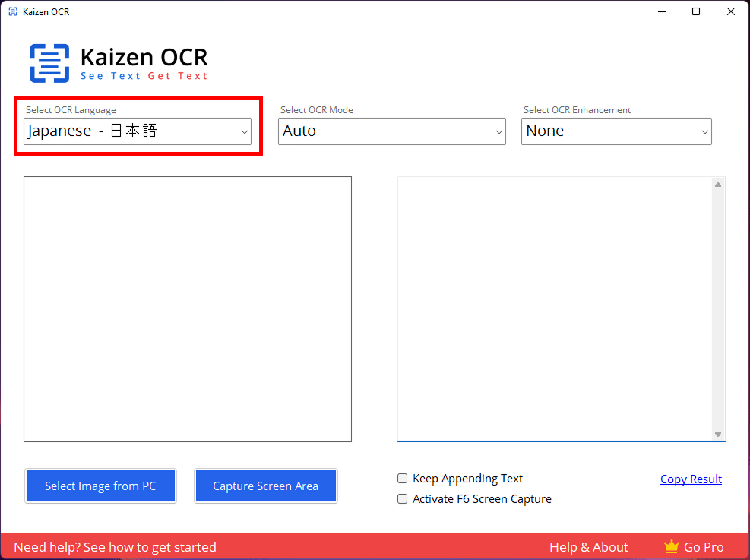Screen dimensions: 750x560
Task: Toggle Activate F6 Screen Capture checkbox
Action: (403, 499)
